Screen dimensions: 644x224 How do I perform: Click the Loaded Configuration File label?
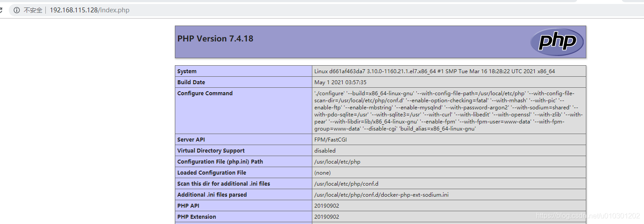coord(212,173)
